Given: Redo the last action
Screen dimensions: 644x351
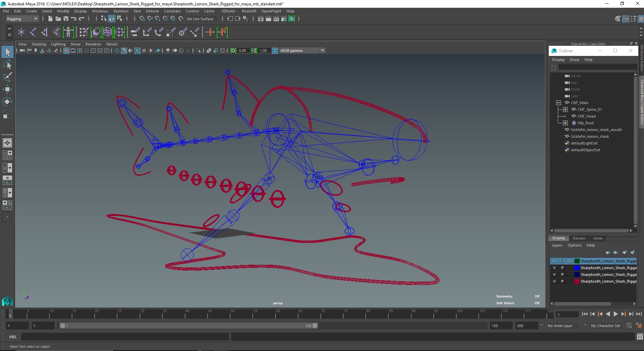Looking at the screenshot, I should 82,19.
